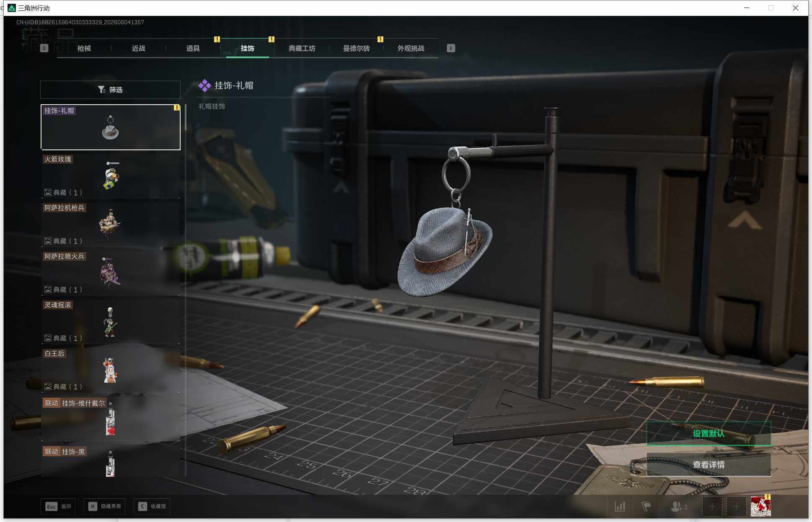The height and width of the screenshot is (522, 812).
Task: Click the 设置默认 button
Action: 709,434
